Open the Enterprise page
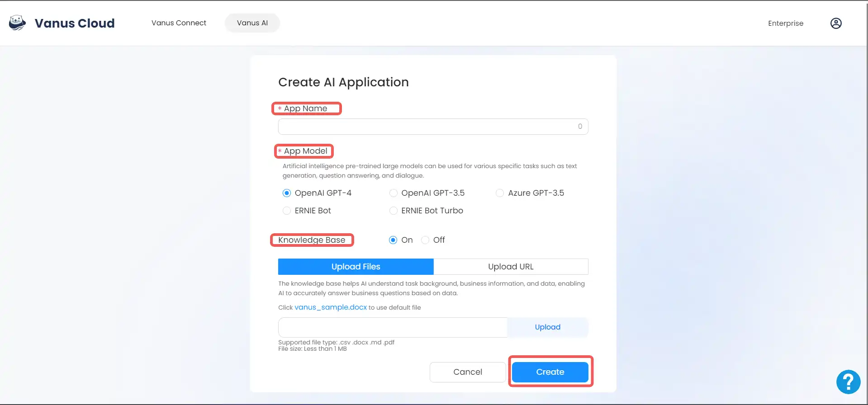Screen dimensions: 868x405 coord(786,24)
